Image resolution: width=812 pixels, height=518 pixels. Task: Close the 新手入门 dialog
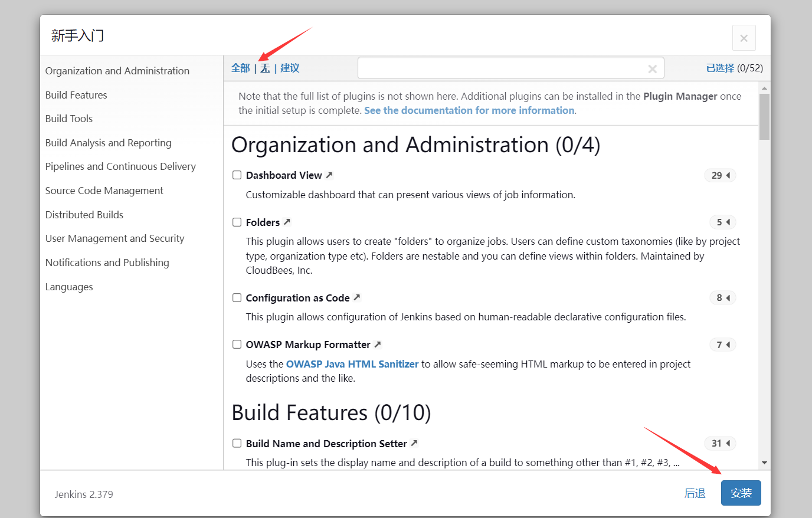point(744,38)
